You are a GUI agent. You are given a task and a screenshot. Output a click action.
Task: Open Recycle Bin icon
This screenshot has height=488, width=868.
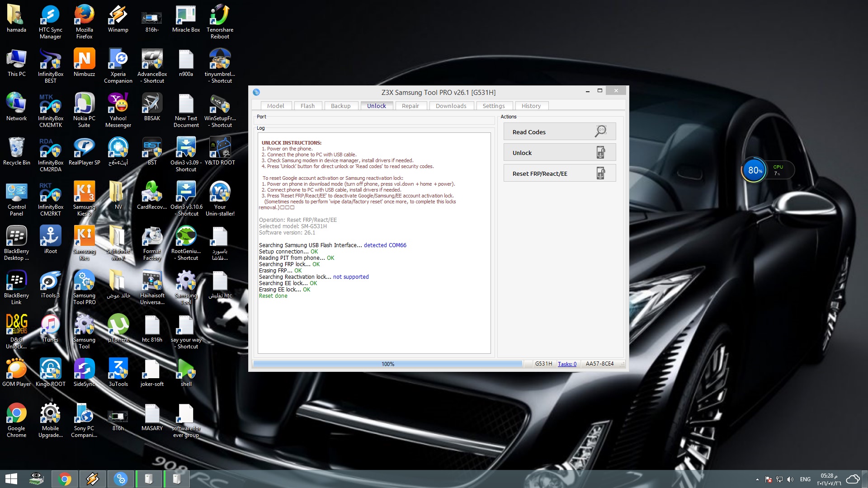click(16, 152)
